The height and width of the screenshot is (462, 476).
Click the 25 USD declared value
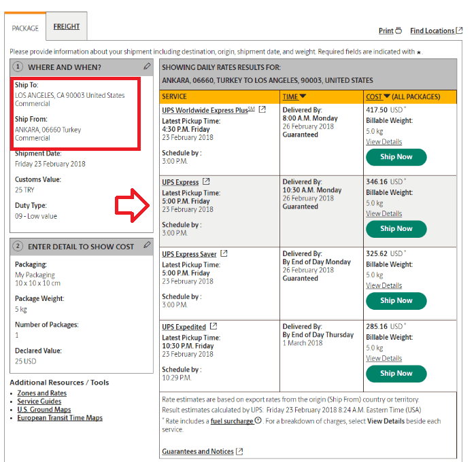(26, 361)
